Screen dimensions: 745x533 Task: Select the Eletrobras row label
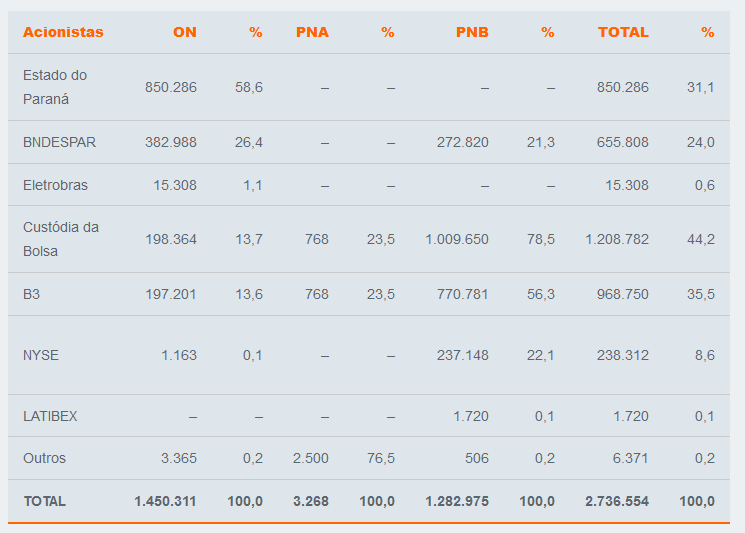tap(55, 185)
